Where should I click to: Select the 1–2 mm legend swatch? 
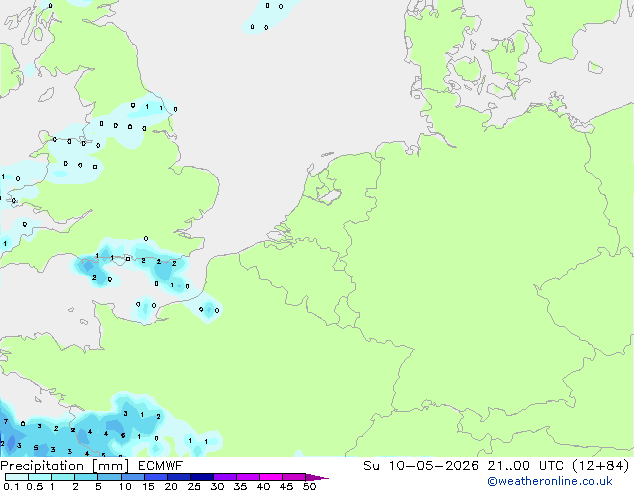63,477
